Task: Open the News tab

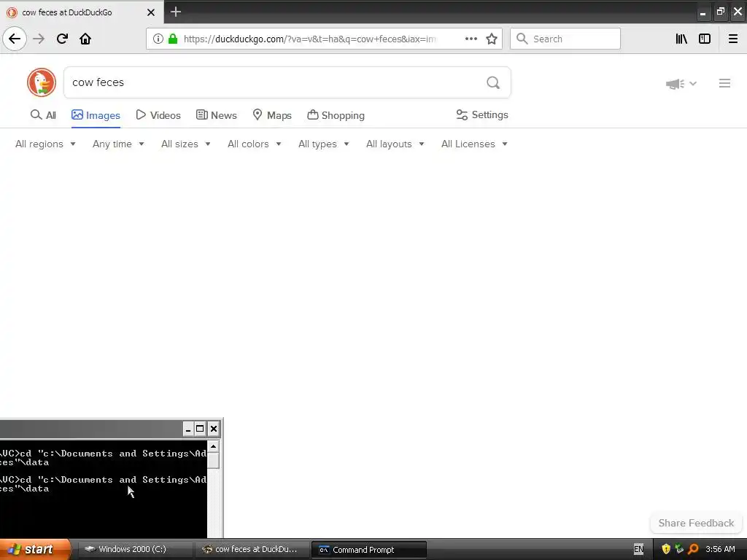Action: (216, 114)
